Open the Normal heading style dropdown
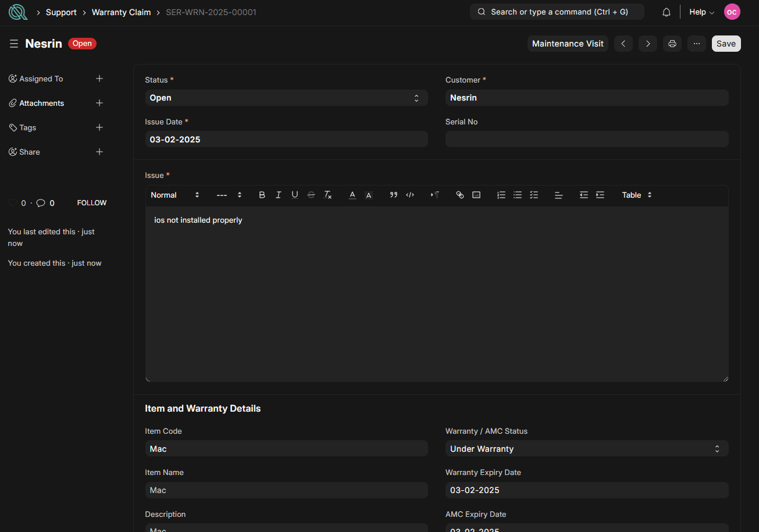The width and height of the screenshot is (759, 532). 175,195
